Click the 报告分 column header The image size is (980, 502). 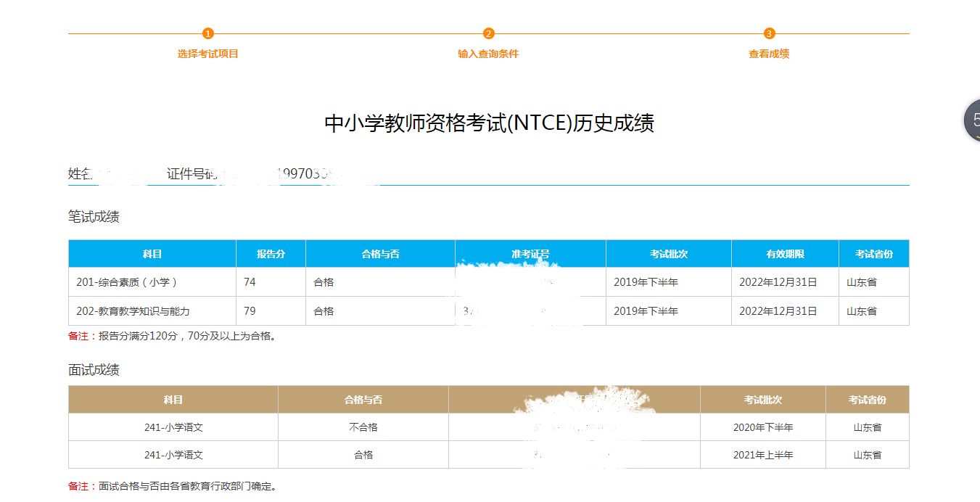point(271,254)
